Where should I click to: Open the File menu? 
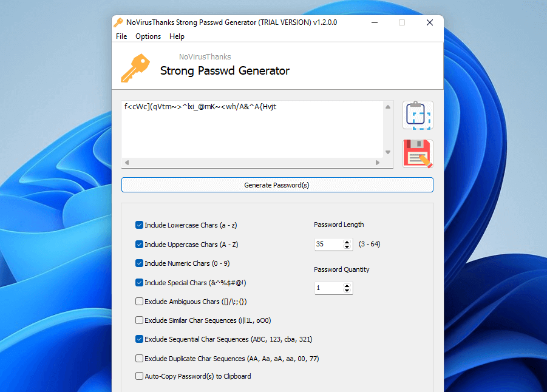coord(121,36)
